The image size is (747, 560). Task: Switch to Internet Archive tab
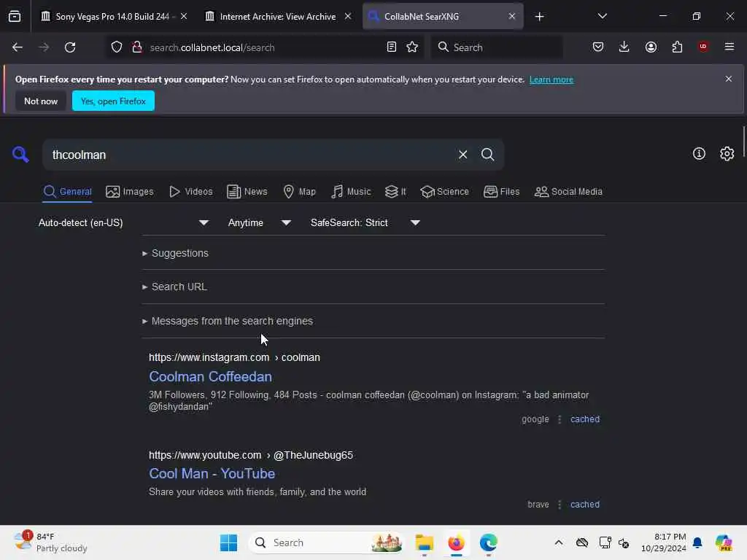(278, 17)
